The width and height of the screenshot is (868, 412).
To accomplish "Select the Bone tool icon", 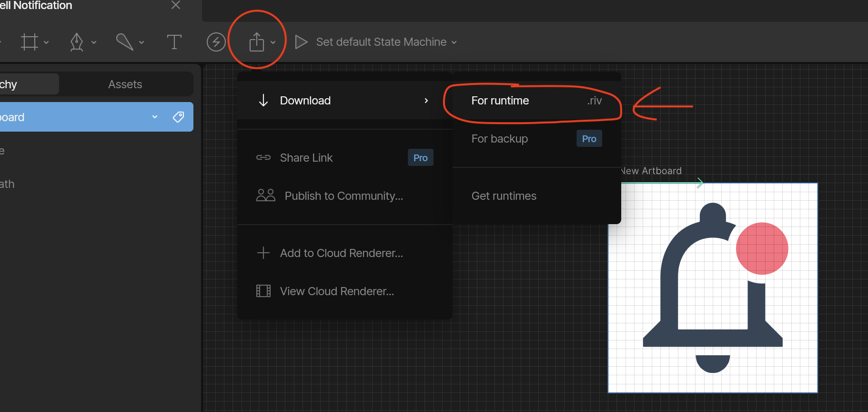I will pyautogui.click(x=125, y=42).
